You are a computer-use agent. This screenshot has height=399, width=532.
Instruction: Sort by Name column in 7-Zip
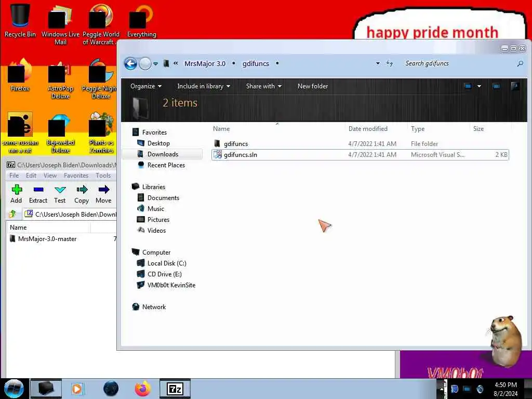click(x=48, y=228)
